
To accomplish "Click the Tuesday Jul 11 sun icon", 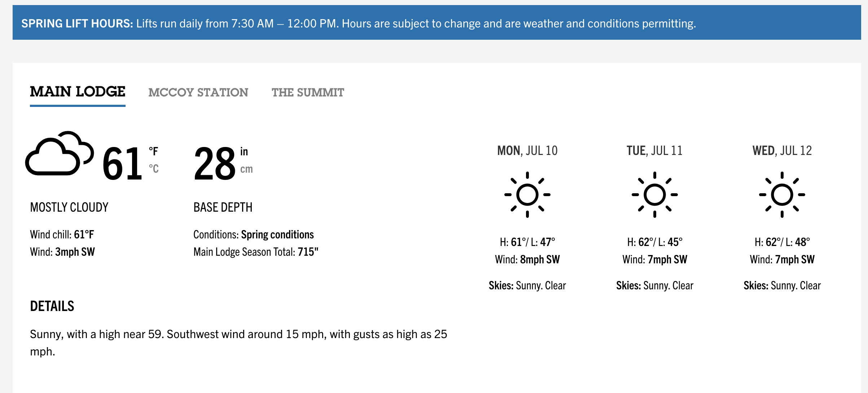I will 655,195.
